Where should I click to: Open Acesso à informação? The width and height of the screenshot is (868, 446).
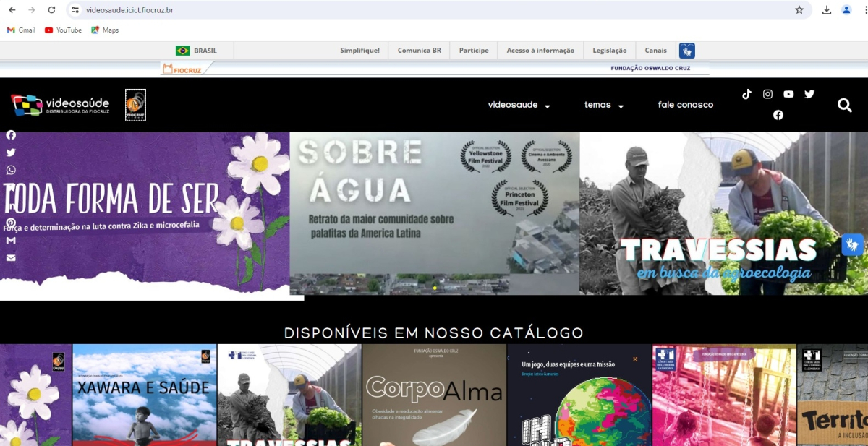click(x=540, y=51)
